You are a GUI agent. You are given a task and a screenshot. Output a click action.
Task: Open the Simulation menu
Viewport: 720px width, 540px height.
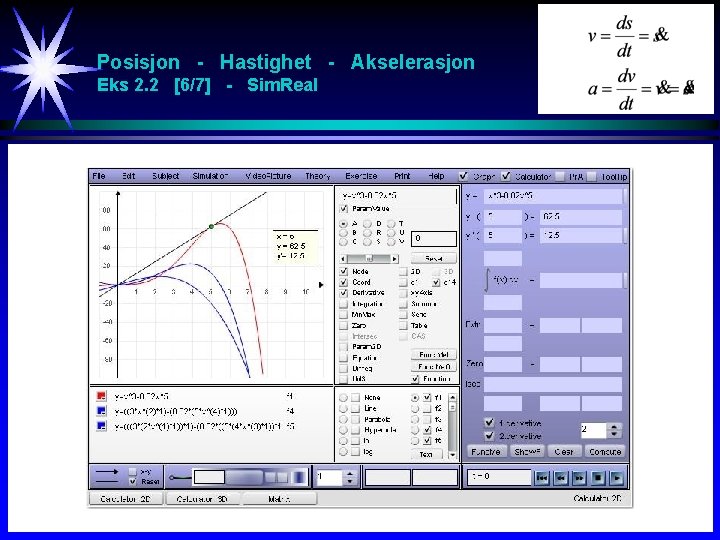click(x=210, y=176)
